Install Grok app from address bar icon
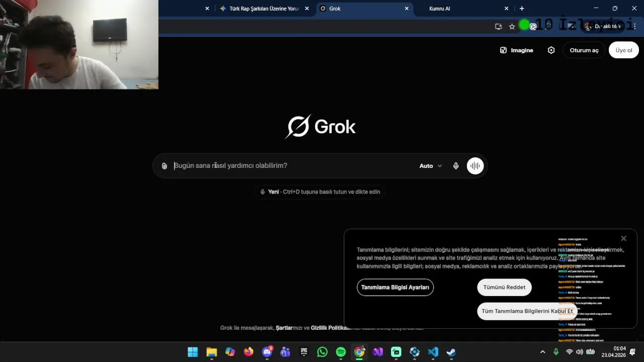 pos(499,27)
